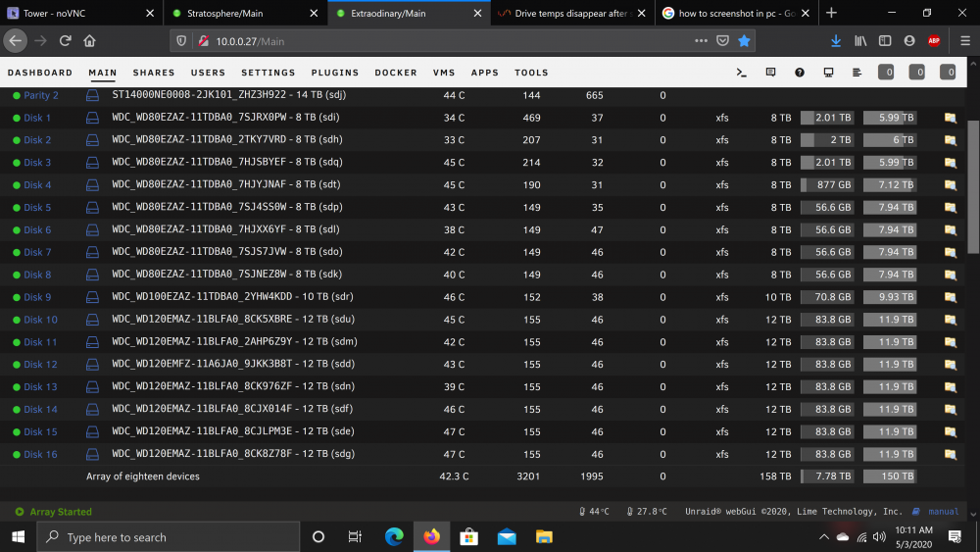Click first notification counter badge in header
This screenshot has height=552, width=980.
[x=886, y=73]
